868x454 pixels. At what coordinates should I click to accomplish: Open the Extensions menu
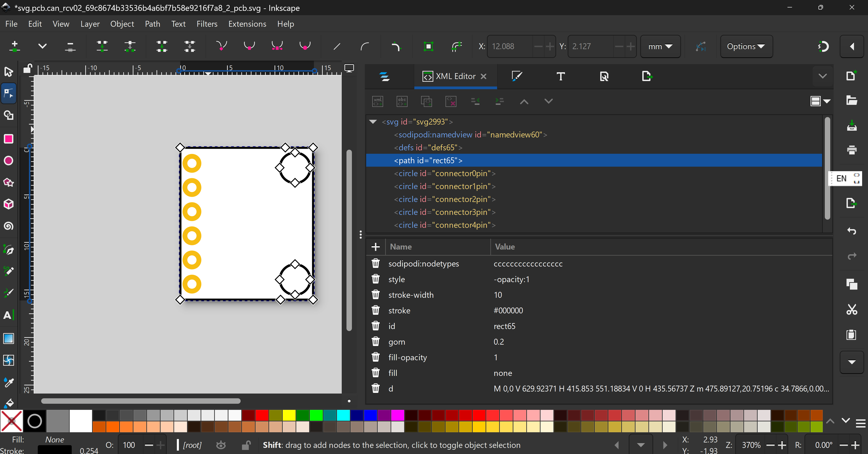[247, 24]
